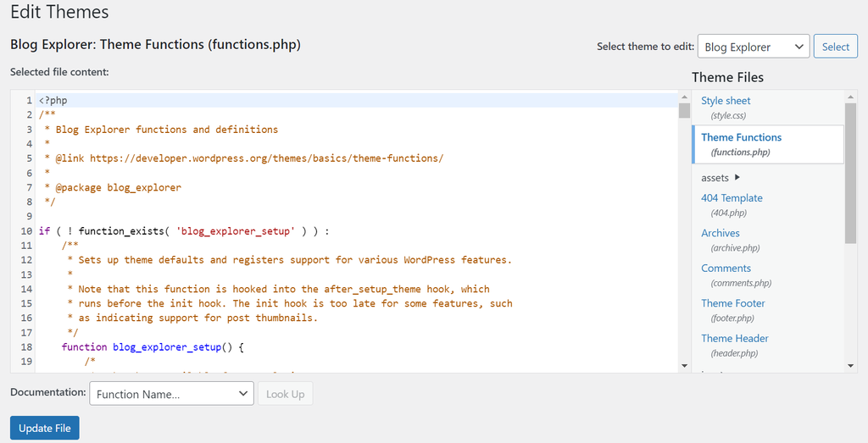868x443 pixels.
Task: Open the Select theme to edit dropdown
Action: 753,47
